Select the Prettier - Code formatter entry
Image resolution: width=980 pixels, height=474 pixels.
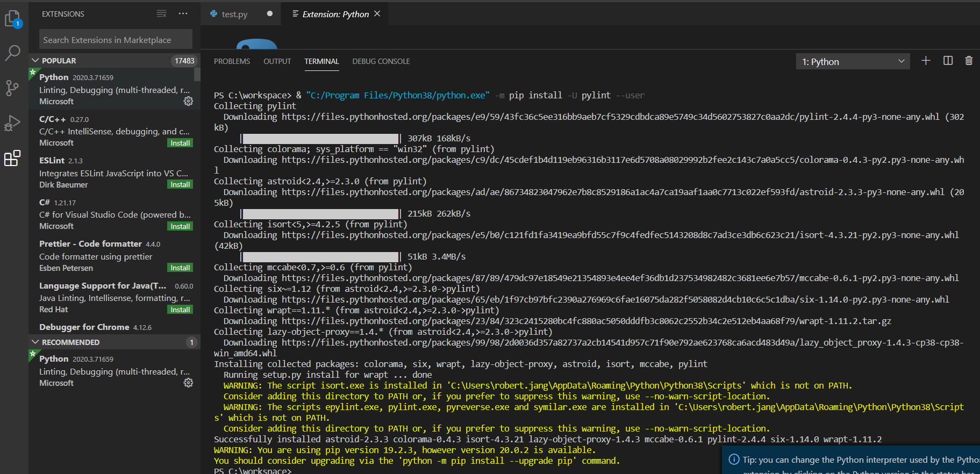pyautogui.click(x=115, y=255)
